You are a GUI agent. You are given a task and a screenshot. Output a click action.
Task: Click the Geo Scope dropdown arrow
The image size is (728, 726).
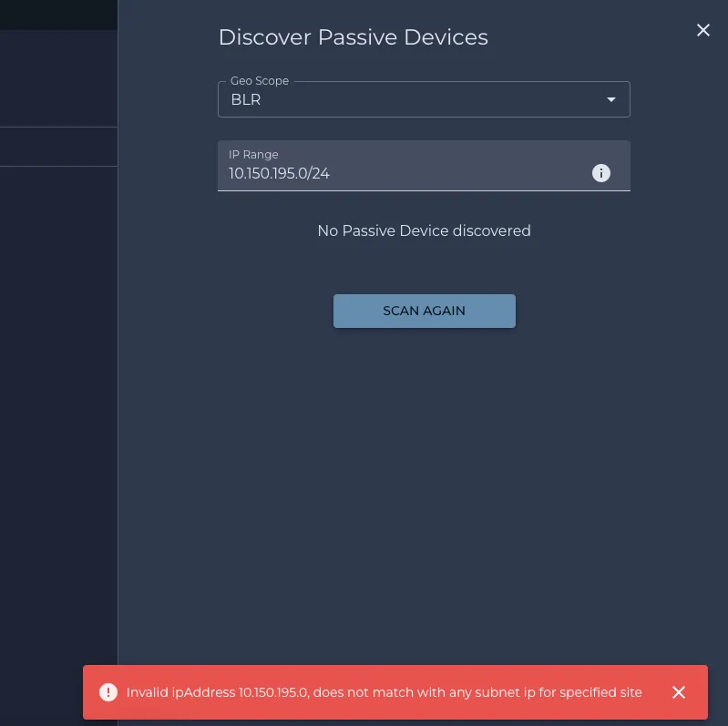pyautogui.click(x=611, y=99)
